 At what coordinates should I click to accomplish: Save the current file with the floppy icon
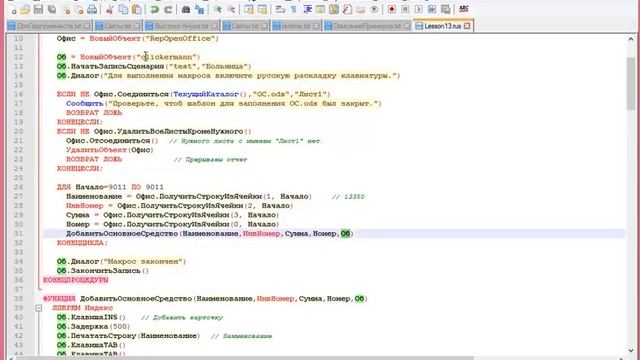coord(38,9)
